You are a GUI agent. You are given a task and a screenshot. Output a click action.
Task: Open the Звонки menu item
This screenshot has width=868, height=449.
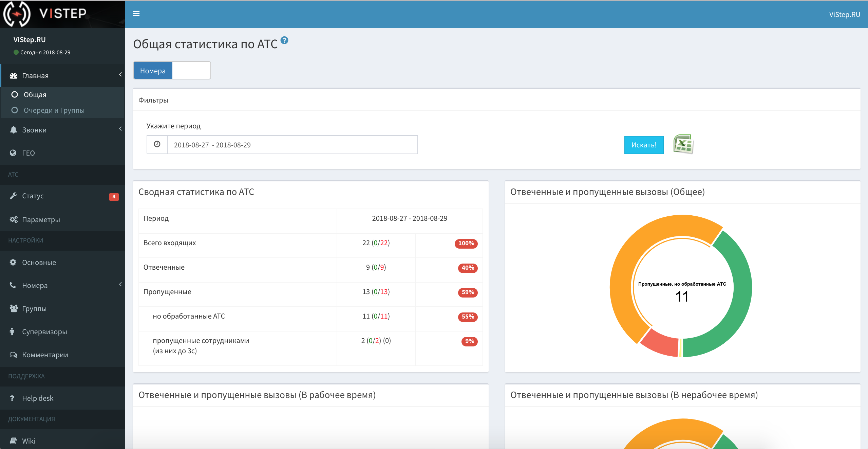click(62, 130)
